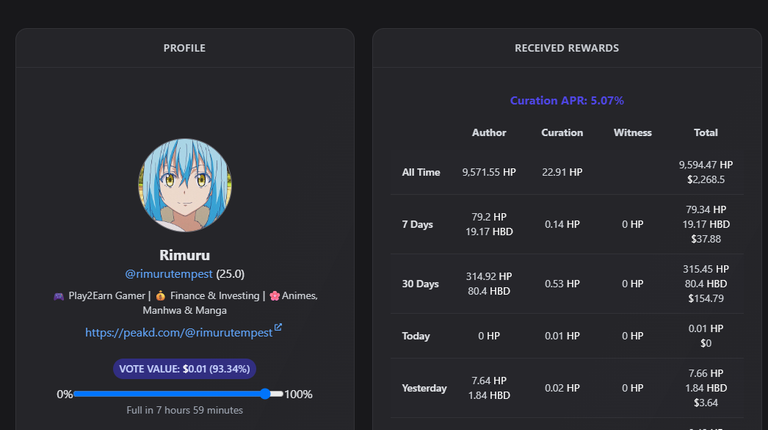Click the 0.14 HP curation value
This screenshot has height=430, width=768.
point(562,224)
